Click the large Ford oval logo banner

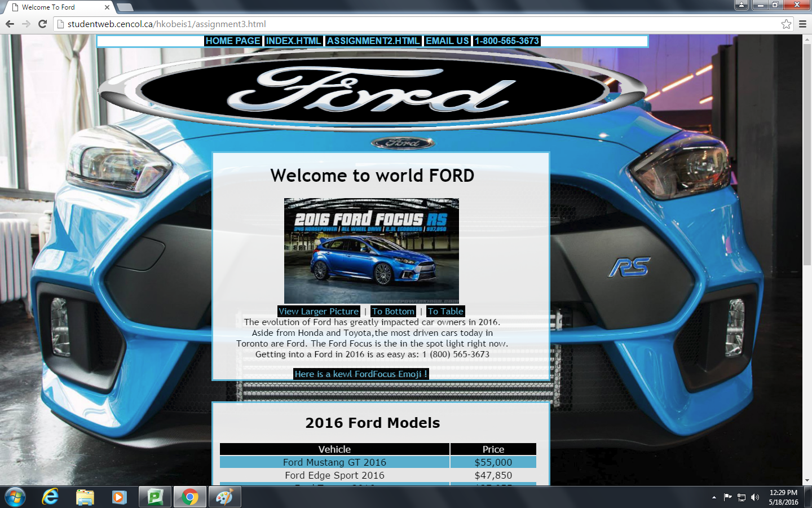point(372,90)
